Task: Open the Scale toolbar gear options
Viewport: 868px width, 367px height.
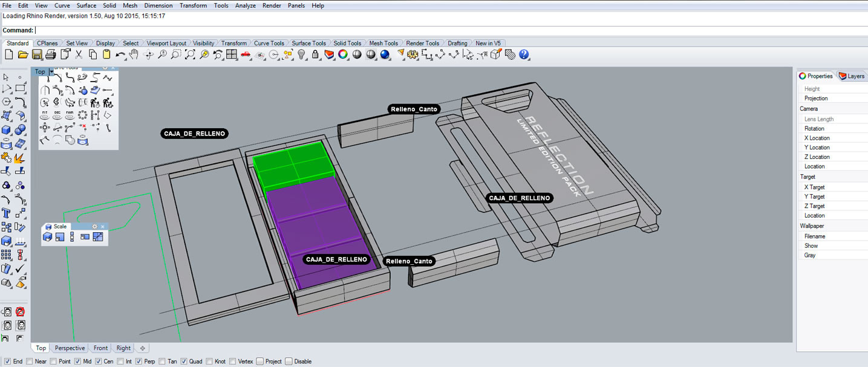Action: tap(94, 226)
